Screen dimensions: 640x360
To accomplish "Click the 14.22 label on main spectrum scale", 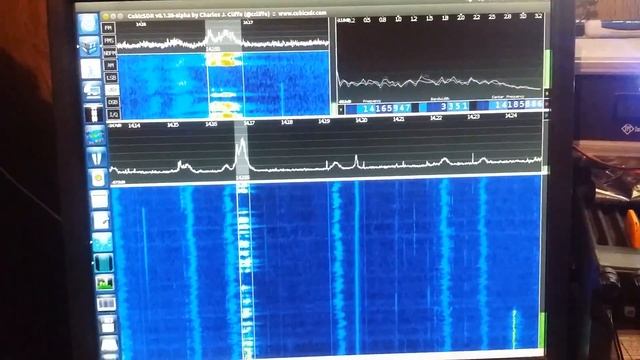I will 436,118.
